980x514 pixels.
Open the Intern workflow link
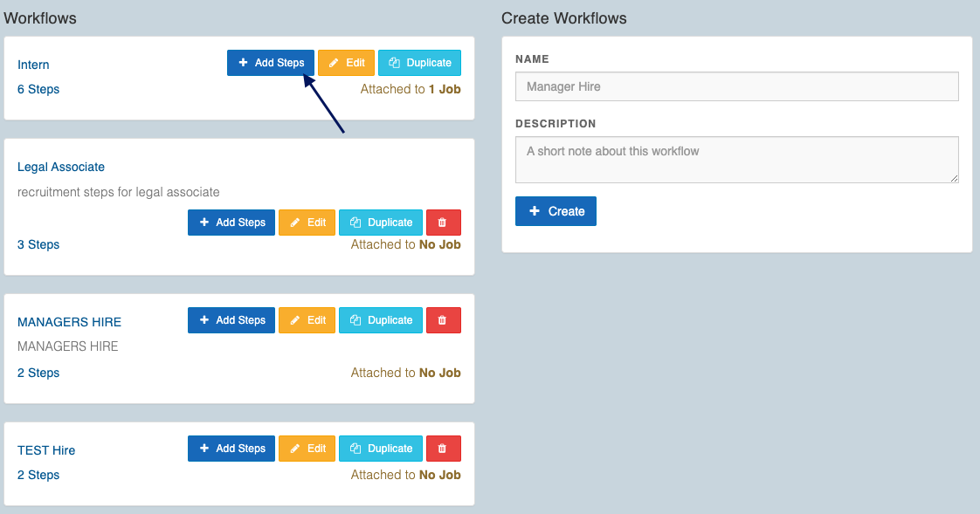(x=33, y=65)
